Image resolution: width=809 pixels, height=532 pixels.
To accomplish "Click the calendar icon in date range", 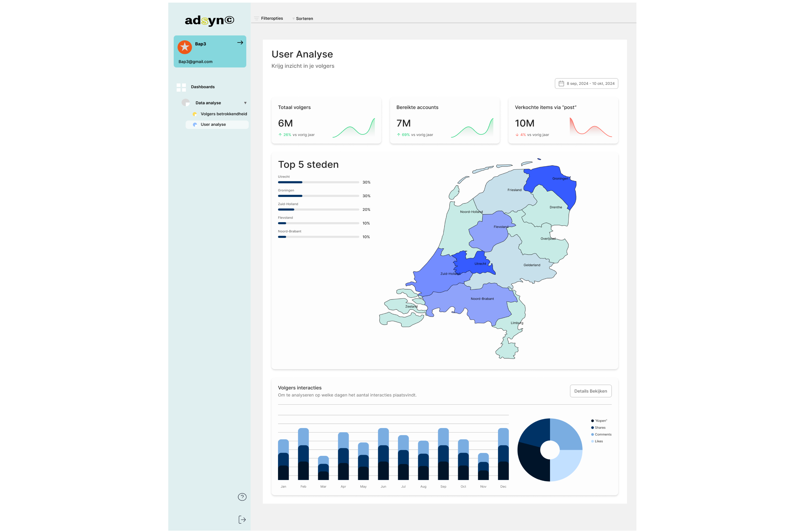I will tap(561, 84).
